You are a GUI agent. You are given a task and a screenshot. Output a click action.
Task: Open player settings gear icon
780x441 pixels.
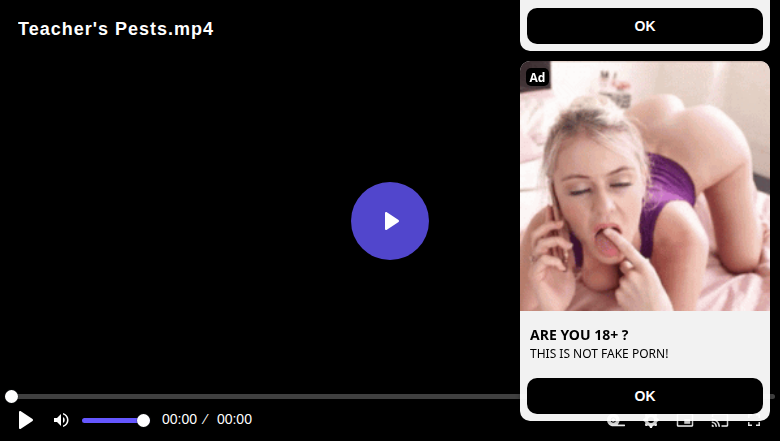click(x=650, y=423)
